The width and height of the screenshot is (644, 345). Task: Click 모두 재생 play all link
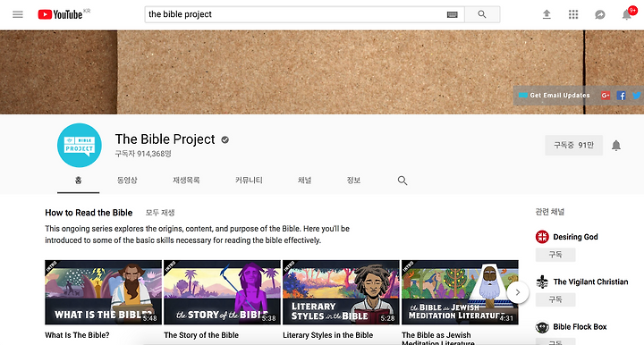[x=160, y=213]
